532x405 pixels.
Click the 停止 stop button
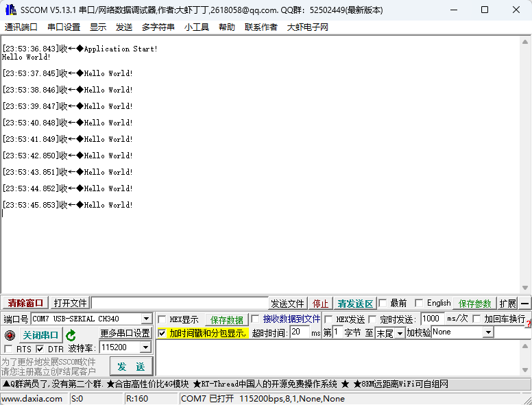tap(321, 304)
